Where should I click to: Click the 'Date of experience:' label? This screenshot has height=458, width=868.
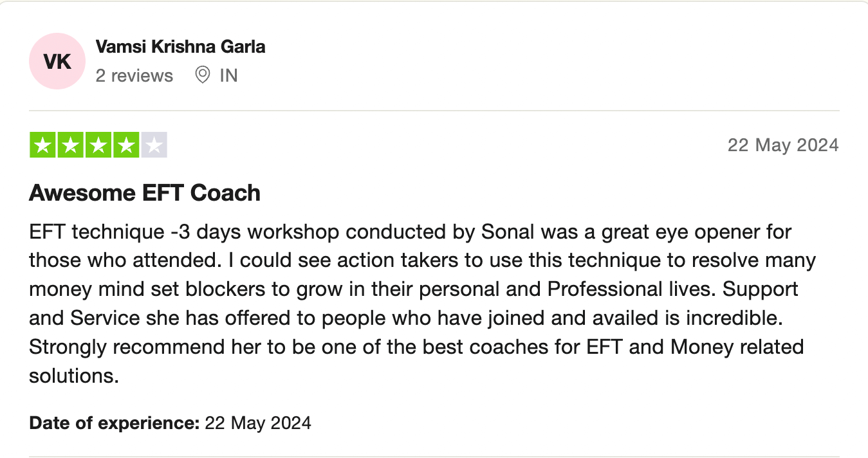tap(115, 423)
